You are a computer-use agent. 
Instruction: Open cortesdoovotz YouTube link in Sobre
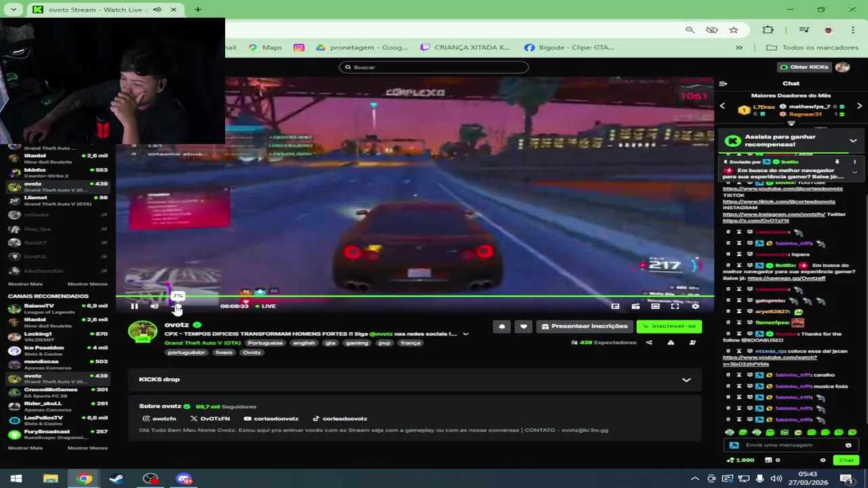pyautogui.click(x=271, y=419)
